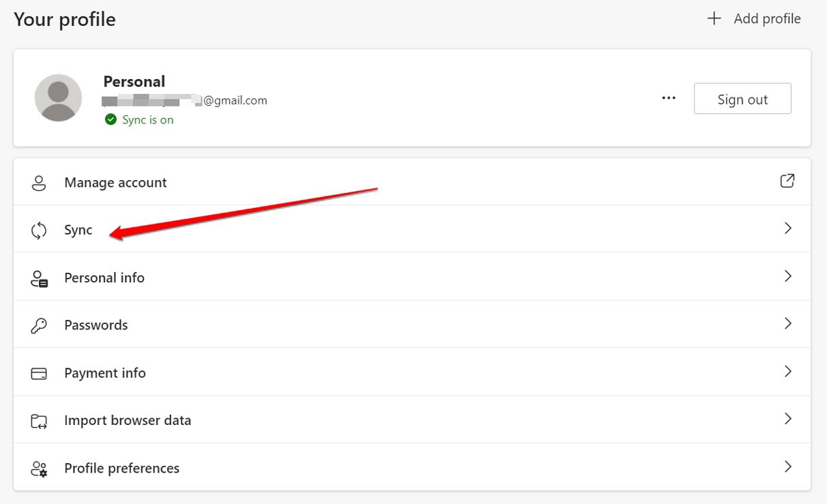Screen dimensions: 827x504
Task: Open the profile options with the ellipsis menu
Action: click(669, 98)
